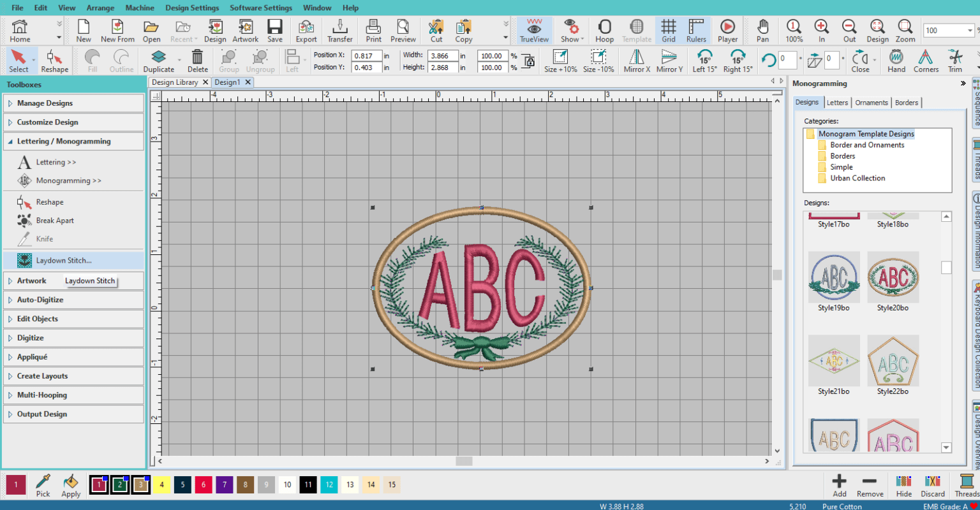Toggle TrueView display mode
The width and height of the screenshot is (980, 510).
pyautogui.click(x=533, y=30)
